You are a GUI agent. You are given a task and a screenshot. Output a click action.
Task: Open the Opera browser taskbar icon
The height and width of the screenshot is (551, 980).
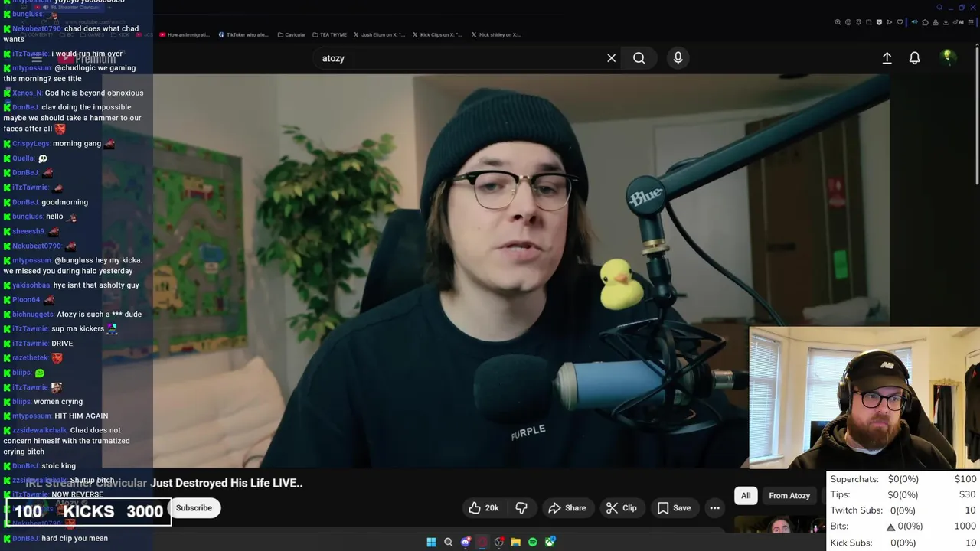[x=482, y=542]
